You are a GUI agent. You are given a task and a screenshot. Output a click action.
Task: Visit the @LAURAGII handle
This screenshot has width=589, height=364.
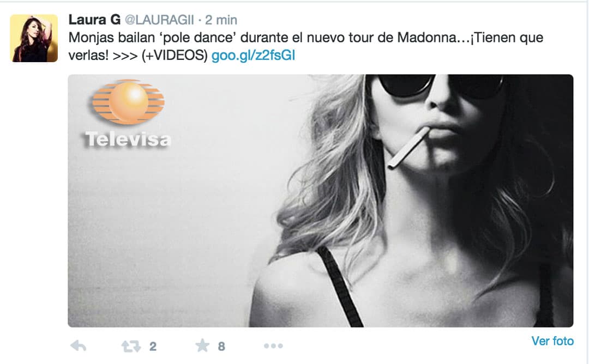pos(159,20)
